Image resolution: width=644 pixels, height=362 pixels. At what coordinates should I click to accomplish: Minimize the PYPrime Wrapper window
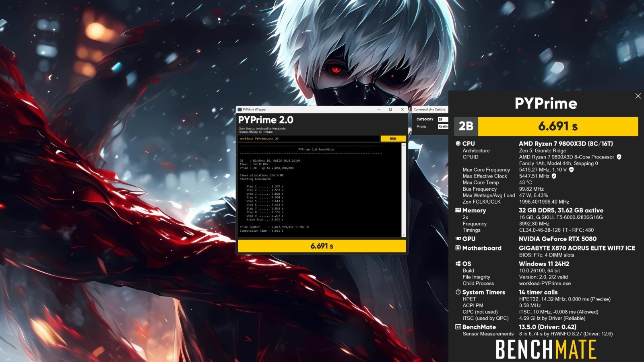[x=379, y=109]
